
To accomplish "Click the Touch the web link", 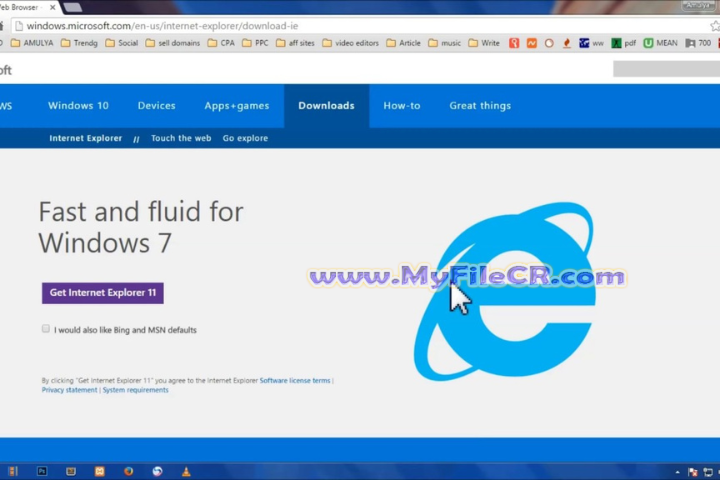I will 181,138.
